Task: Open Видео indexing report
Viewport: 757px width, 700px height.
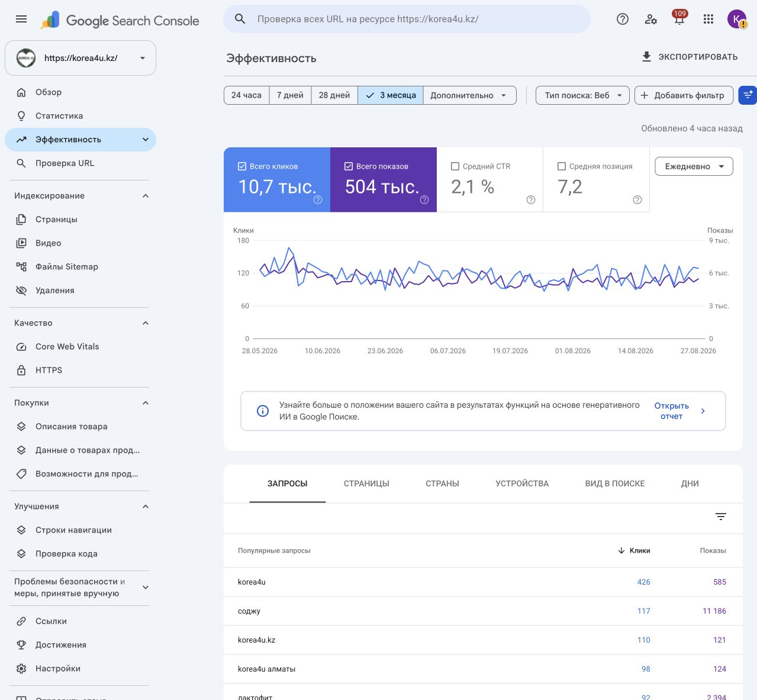Action: coord(80,243)
